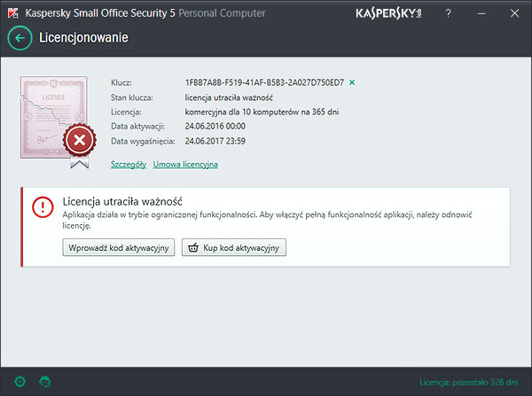Select the key 1FBB7A8B-F519-41AF-B5B3-2A027D750ED7
Image resolution: width=532 pixels, height=396 pixels.
point(264,82)
